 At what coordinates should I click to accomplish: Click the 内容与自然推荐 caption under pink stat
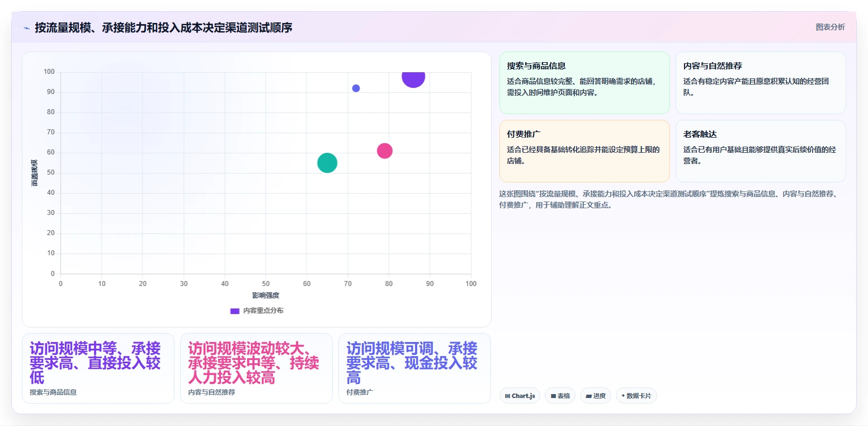pyautogui.click(x=211, y=392)
